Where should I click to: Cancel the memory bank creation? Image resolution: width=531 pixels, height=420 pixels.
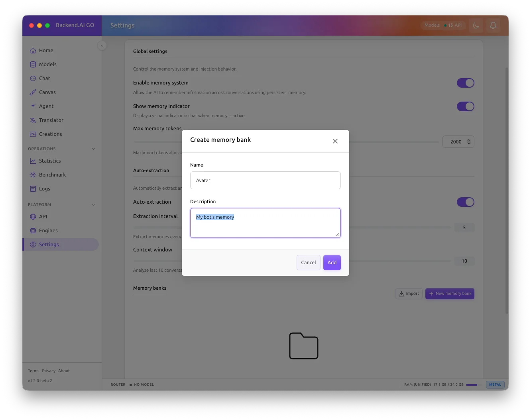(308, 263)
